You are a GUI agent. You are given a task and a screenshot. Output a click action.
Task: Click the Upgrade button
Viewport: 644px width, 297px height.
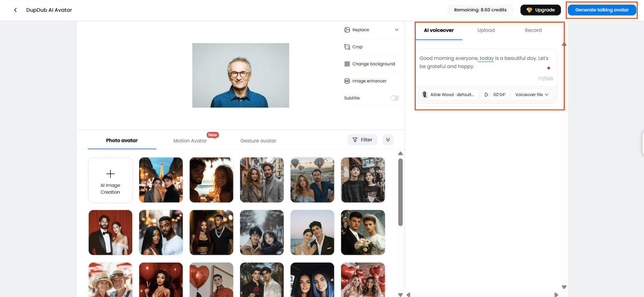pos(540,10)
